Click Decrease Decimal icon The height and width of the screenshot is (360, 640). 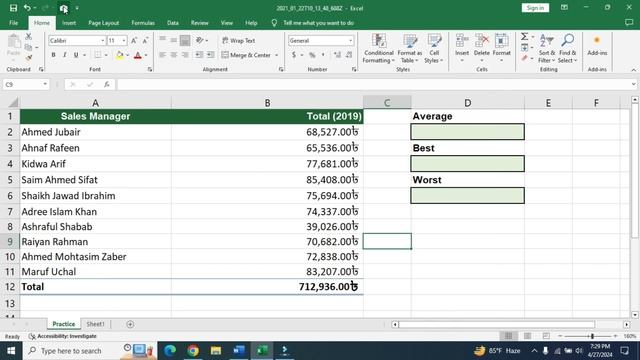pyautogui.click(x=349, y=55)
